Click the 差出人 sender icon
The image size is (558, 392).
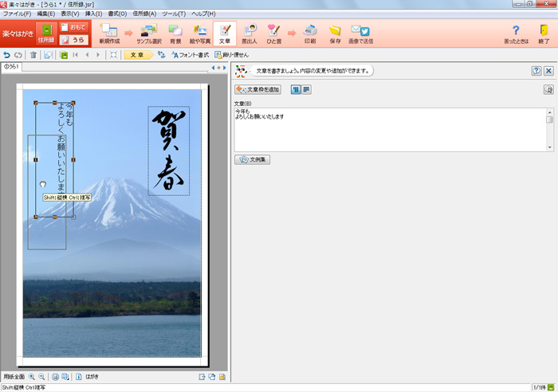pyautogui.click(x=250, y=33)
